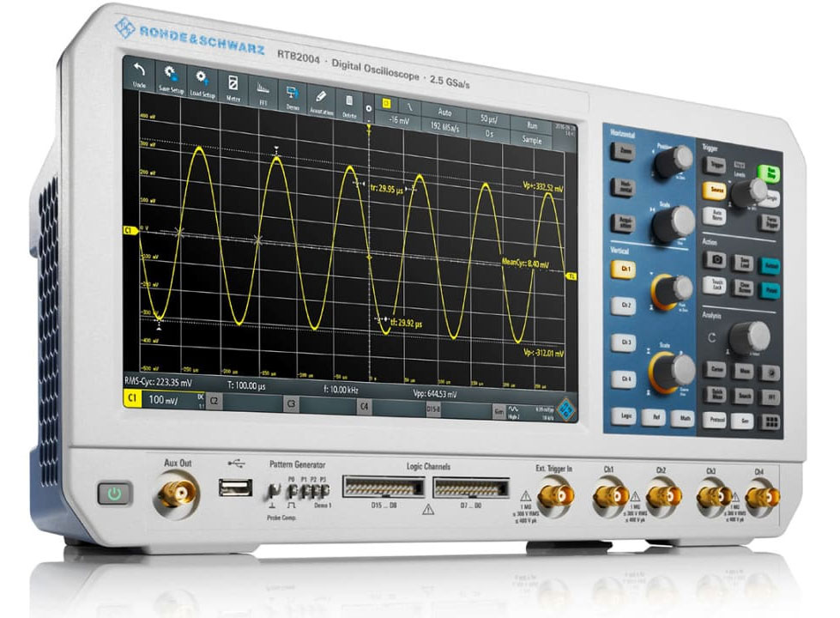The height and width of the screenshot is (618, 840).
Task: Tap the Run status field
Action: click(531, 125)
